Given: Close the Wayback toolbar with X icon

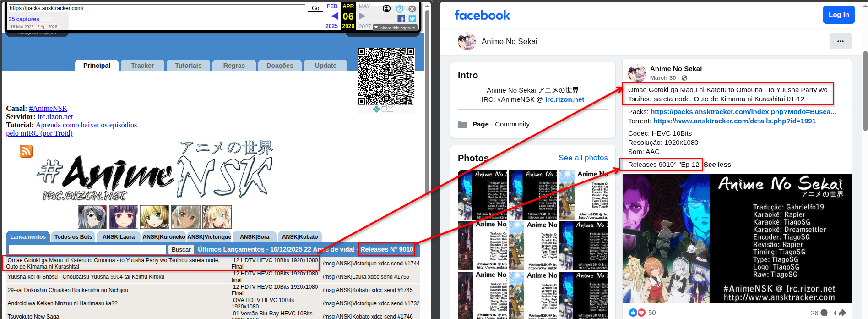Looking at the screenshot, I should click(x=412, y=9).
